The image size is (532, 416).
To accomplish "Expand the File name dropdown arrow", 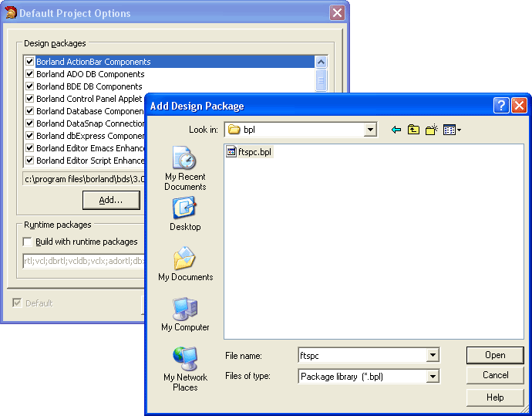I will click(x=433, y=355).
